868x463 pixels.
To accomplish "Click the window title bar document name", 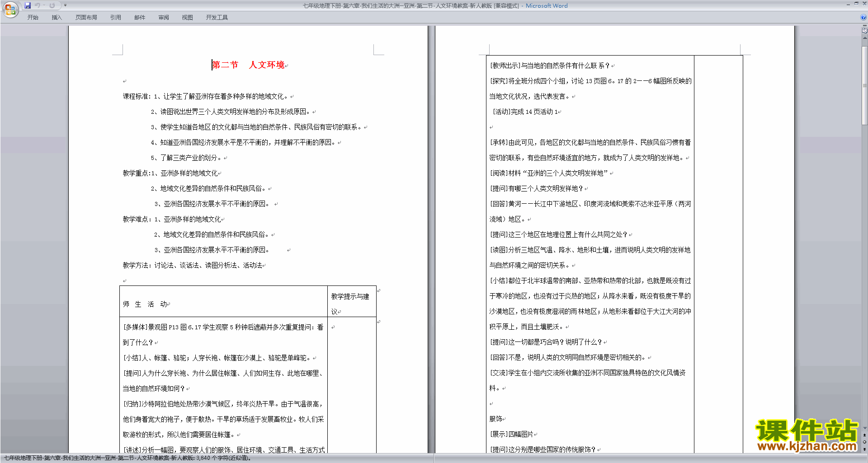I will point(410,6).
